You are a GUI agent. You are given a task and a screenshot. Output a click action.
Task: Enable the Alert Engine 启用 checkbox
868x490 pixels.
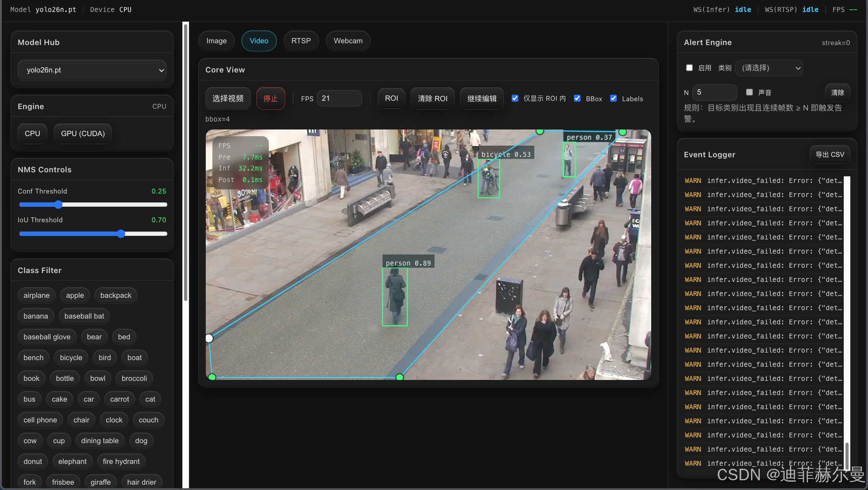[x=689, y=68]
